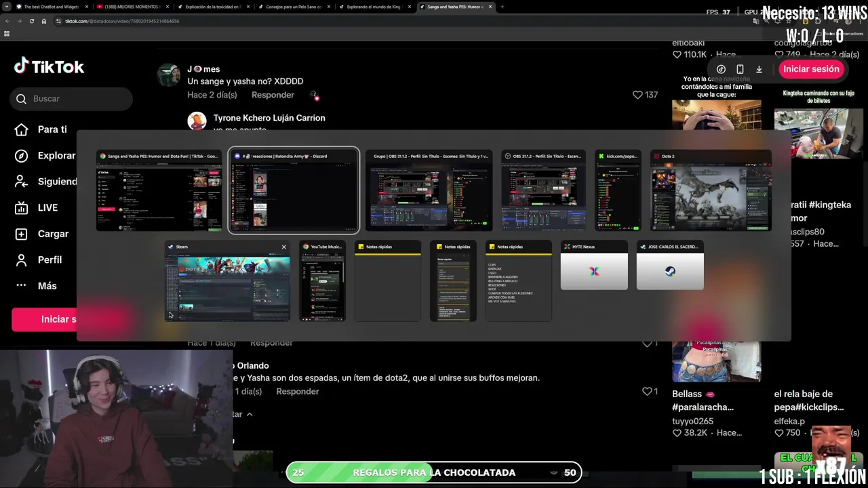Click the el rela baje de pepa caption
868x488 pixels.
click(x=809, y=401)
